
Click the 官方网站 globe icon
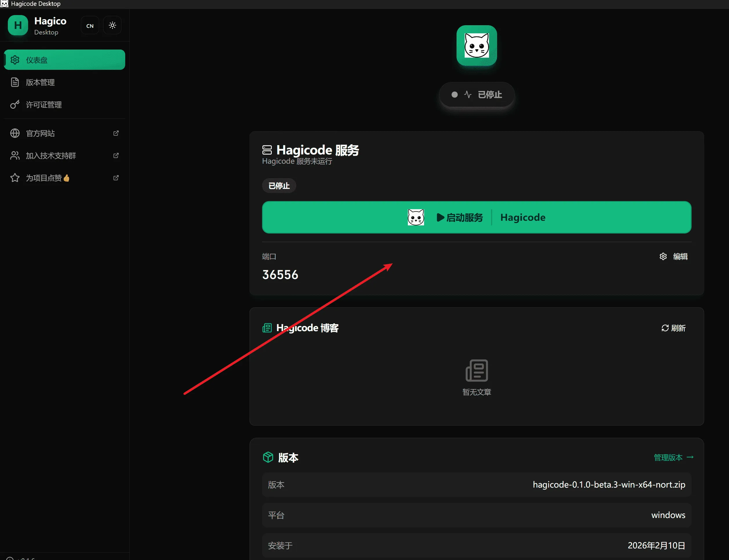[15, 133]
